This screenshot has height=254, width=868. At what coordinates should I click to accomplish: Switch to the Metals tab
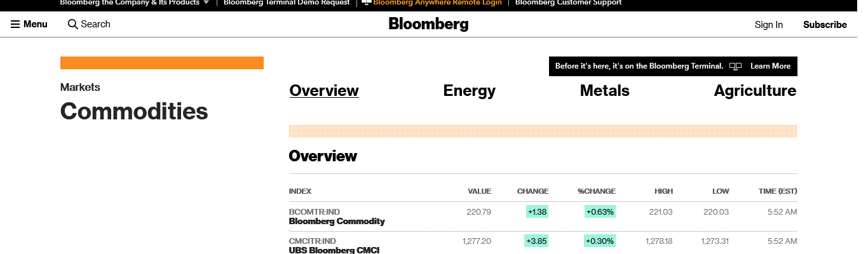click(x=604, y=91)
